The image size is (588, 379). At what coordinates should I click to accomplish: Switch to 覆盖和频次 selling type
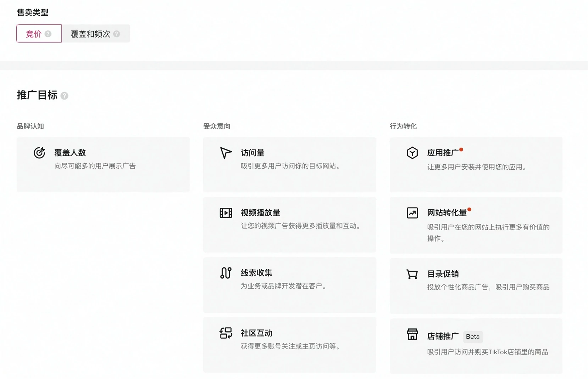pyautogui.click(x=90, y=34)
